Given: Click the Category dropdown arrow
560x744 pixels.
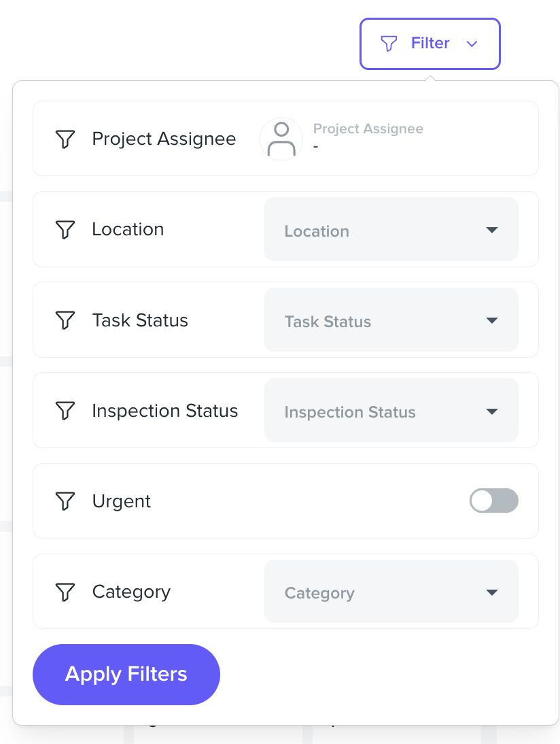Looking at the screenshot, I should click(x=492, y=592).
